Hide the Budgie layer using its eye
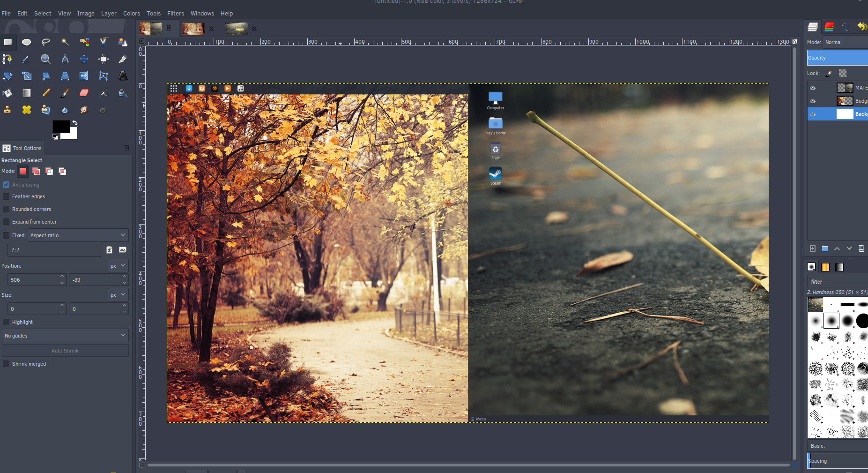Viewport: 868px width, 473px height. [x=813, y=101]
